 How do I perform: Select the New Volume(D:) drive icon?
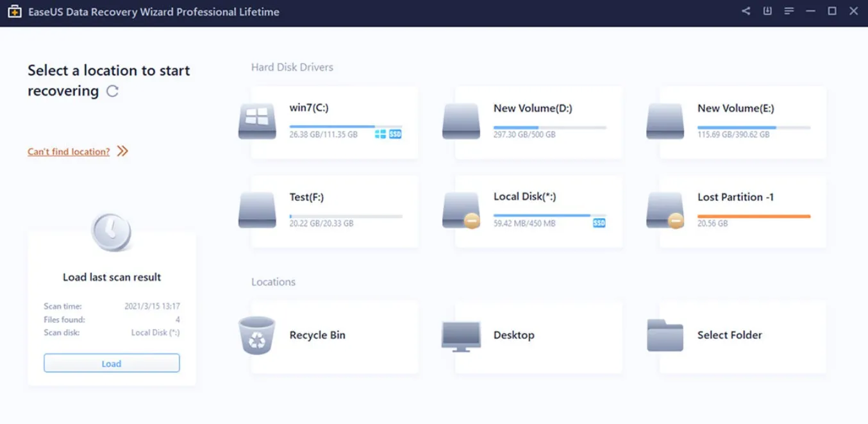click(461, 121)
